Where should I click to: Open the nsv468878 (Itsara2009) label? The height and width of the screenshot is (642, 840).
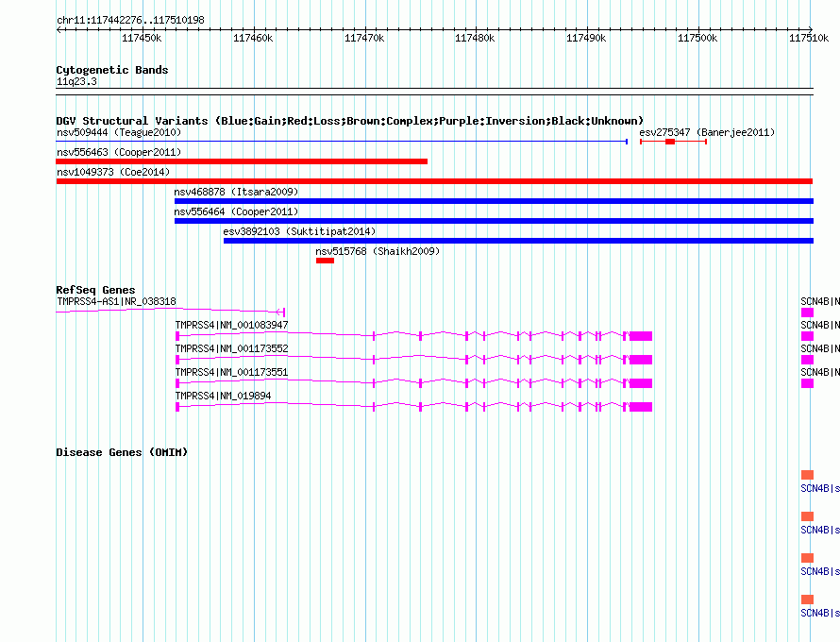click(x=236, y=192)
